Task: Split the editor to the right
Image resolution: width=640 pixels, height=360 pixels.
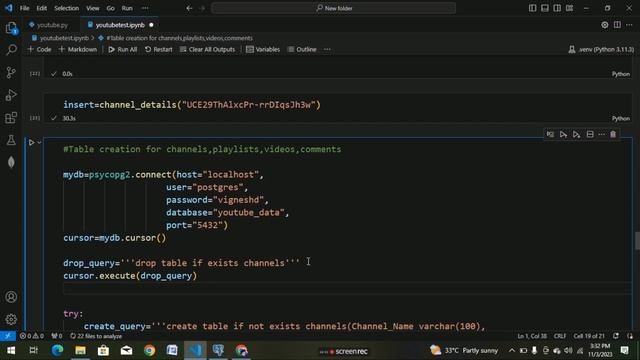Action: coord(617,25)
